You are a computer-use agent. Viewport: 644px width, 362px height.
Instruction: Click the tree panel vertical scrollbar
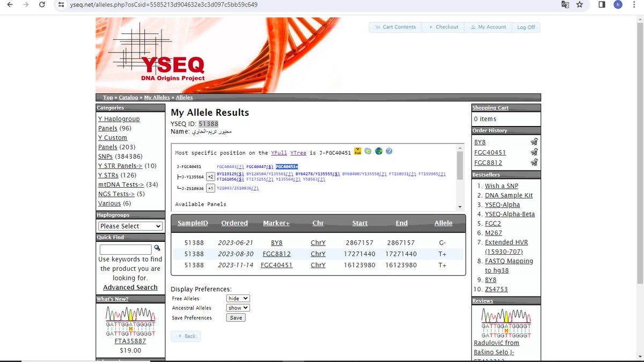tap(459, 166)
